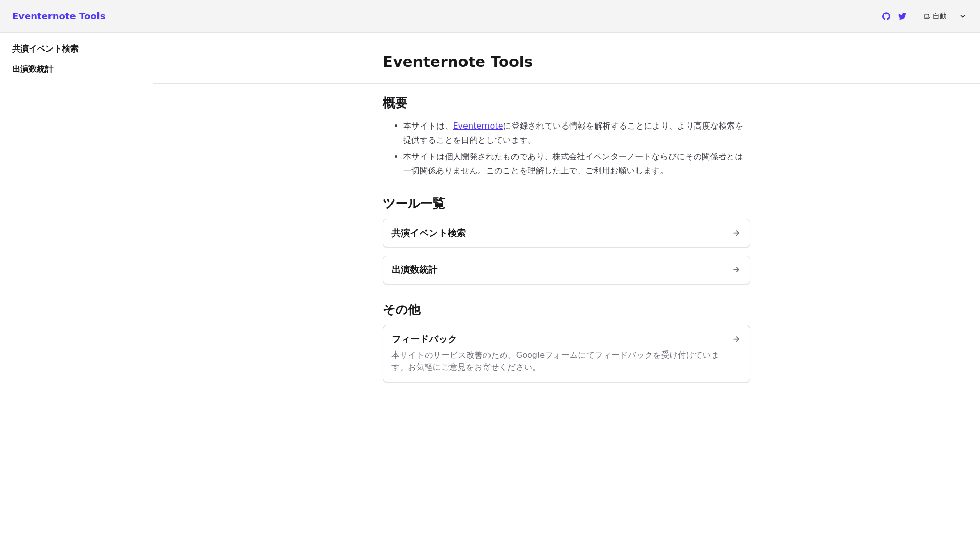The width and height of the screenshot is (980, 551).
Task: Click the feedback description mentioning Googleフォーム
Action: [555, 361]
